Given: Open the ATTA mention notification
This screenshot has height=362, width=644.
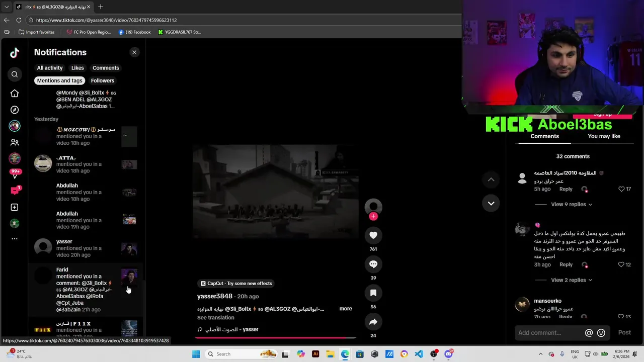Looking at the screenshot, I should (86, 164).
